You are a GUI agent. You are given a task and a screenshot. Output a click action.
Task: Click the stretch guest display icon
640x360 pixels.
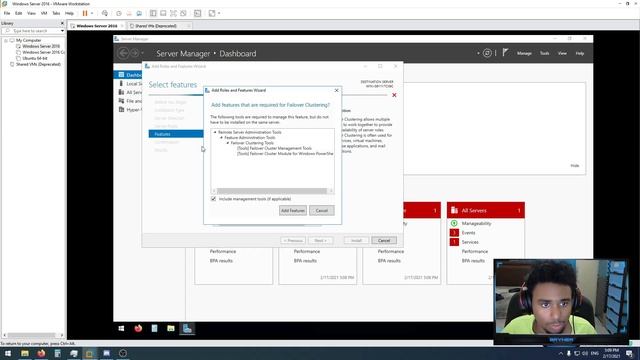pos(212,13)
